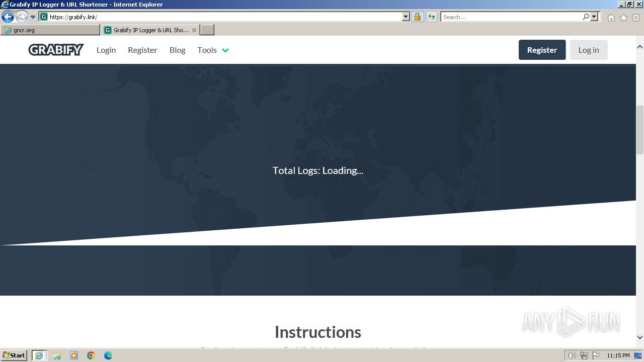This screenshot has height=362, width=644.
Task: Open the Windows Start button
Action: coord(14,355)
